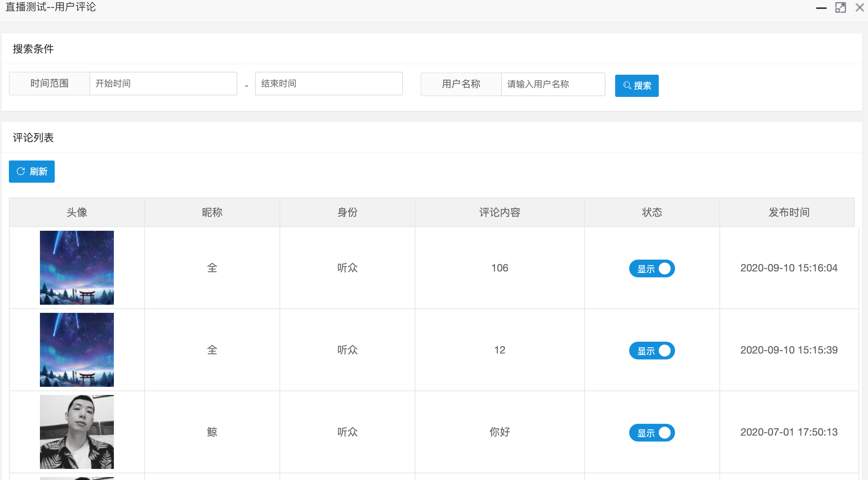868x480 pixels.
Task: Toggle 显示 switch for comment 你好
Action: pos(652,433)
